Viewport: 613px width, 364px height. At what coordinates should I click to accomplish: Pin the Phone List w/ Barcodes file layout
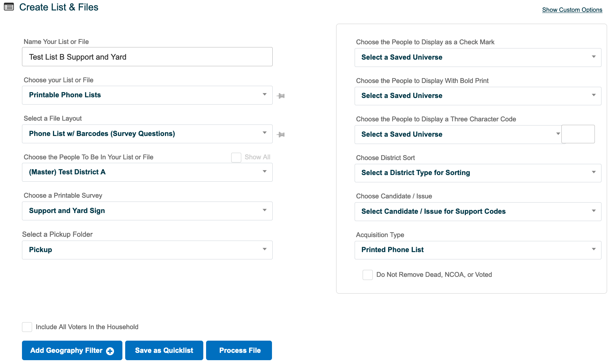[x=281, y=134]
